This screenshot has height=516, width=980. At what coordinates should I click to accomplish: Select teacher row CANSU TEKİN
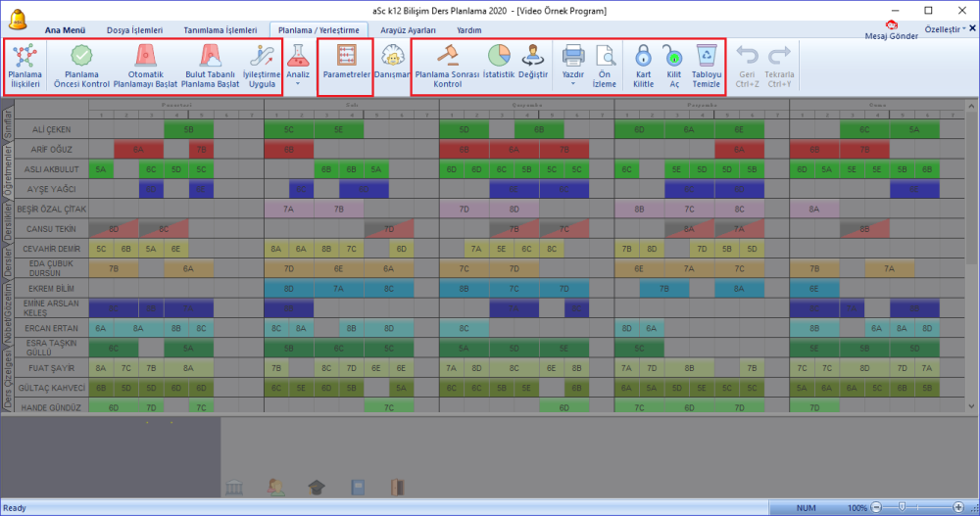click(x=51, y=229)
